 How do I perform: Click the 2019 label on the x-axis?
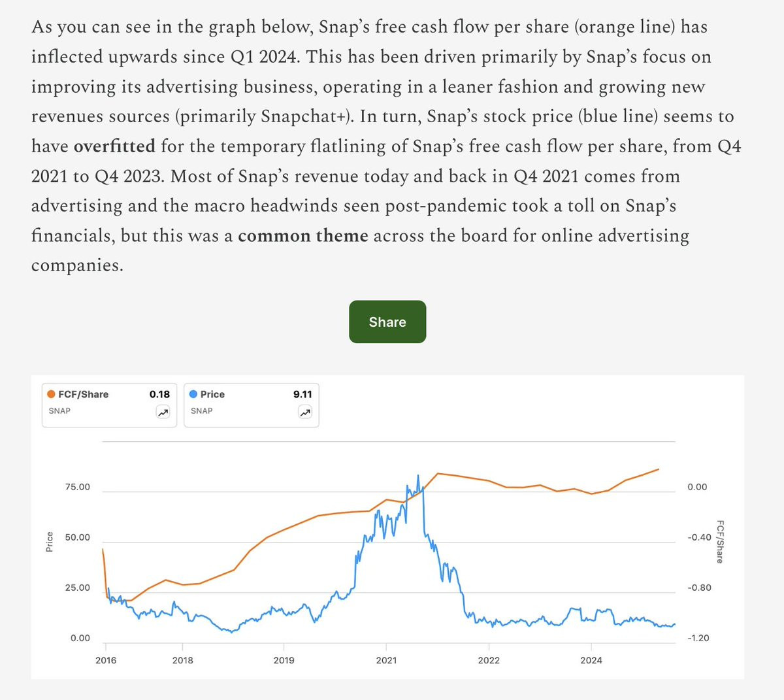coord(284,660)
